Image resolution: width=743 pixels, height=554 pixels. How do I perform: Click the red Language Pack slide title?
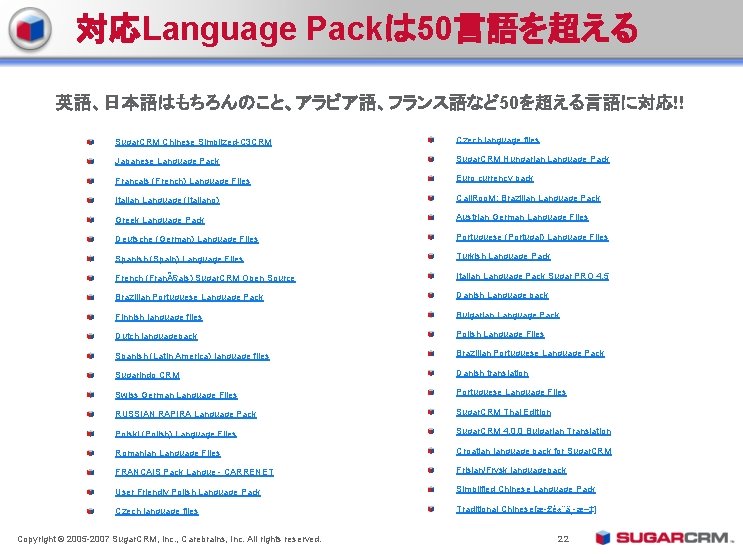click(356, 29)
